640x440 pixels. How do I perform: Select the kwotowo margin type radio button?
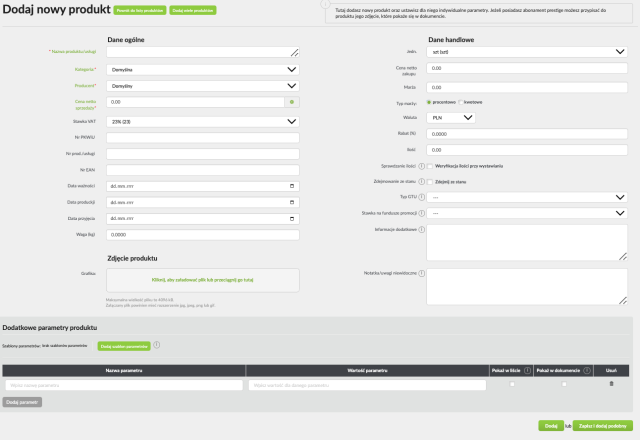click(461, 102)
